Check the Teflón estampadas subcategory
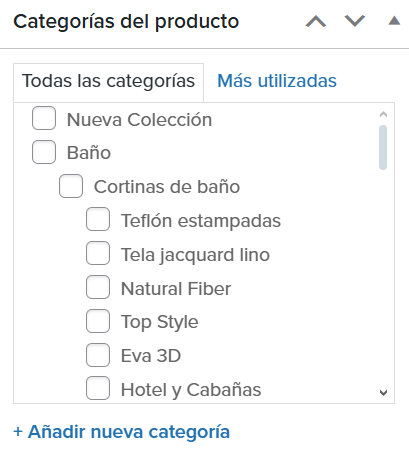409x472 pixels. [98, 219]
